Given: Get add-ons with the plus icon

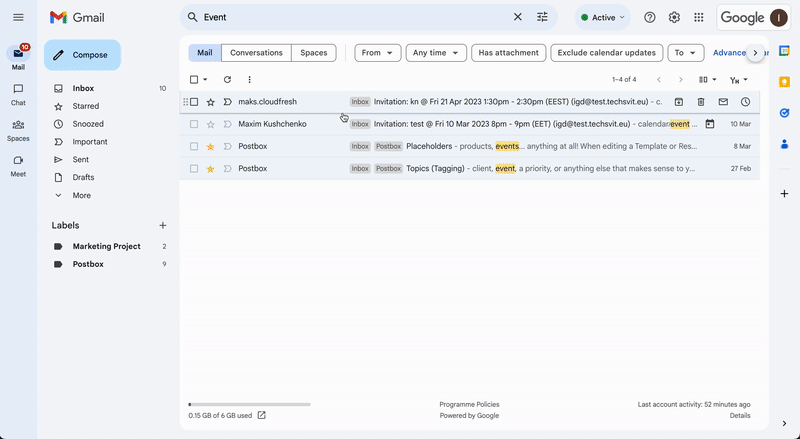Looking at the screenshot, I should [784, 193].
